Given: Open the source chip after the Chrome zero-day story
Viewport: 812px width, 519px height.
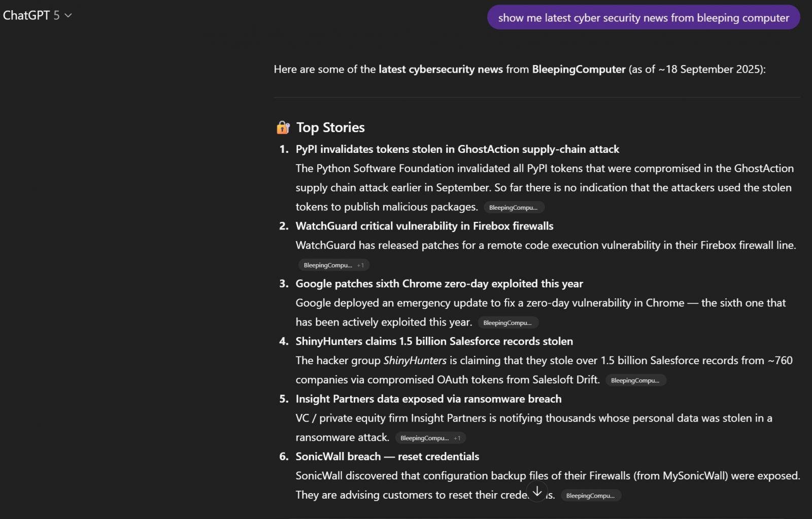Looking at the screenshot, I should pos(507,323).
